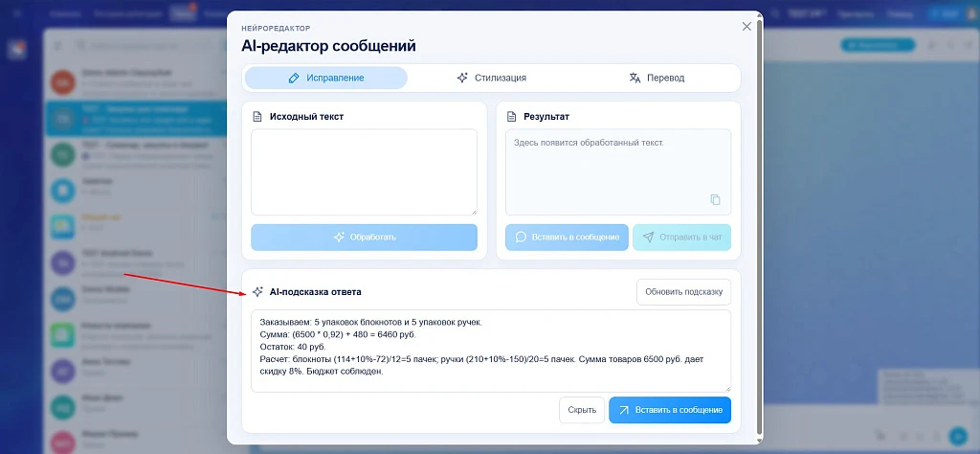Open the Стилизация tab
The width and height of the screenshot is (980, 454).
pos(491,79)
